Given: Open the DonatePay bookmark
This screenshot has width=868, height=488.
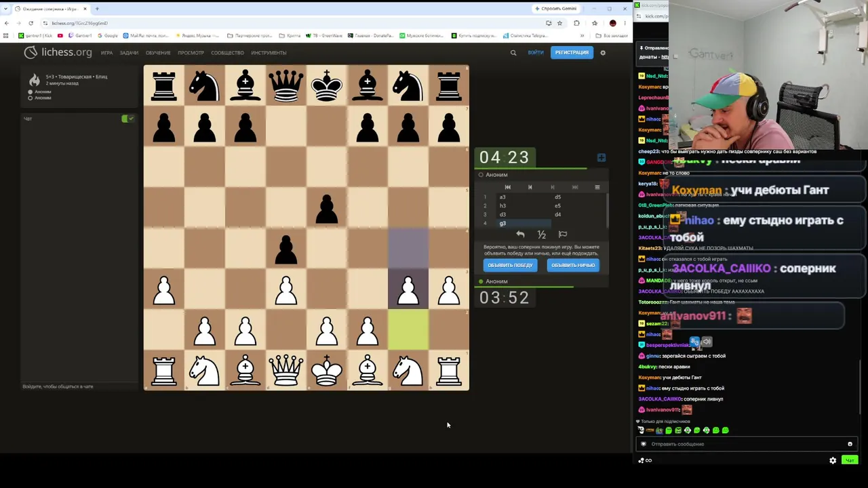Looking at the screenshot, I should click(372, 35).
